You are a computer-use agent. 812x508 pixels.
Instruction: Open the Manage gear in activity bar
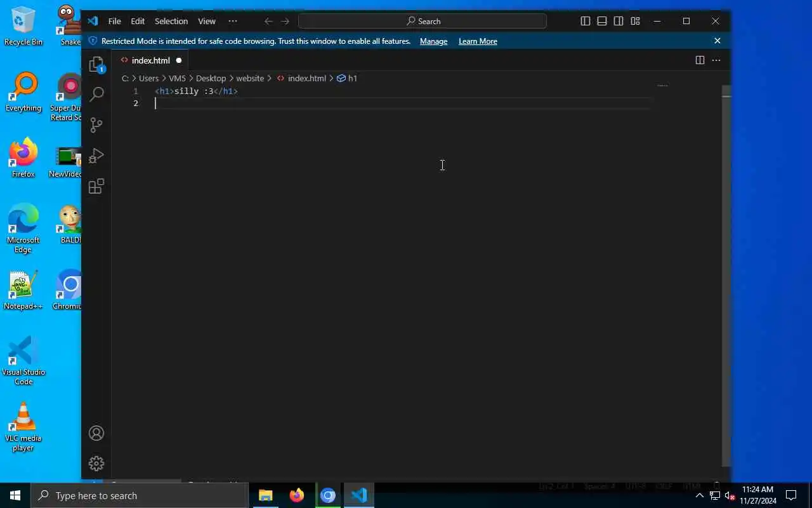click(96, 464)
